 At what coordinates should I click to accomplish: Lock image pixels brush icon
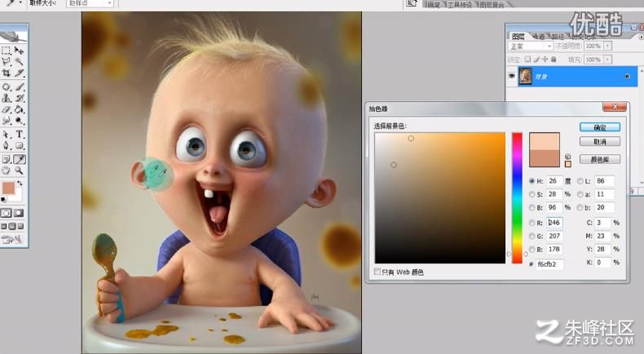[x=536, y=60]
